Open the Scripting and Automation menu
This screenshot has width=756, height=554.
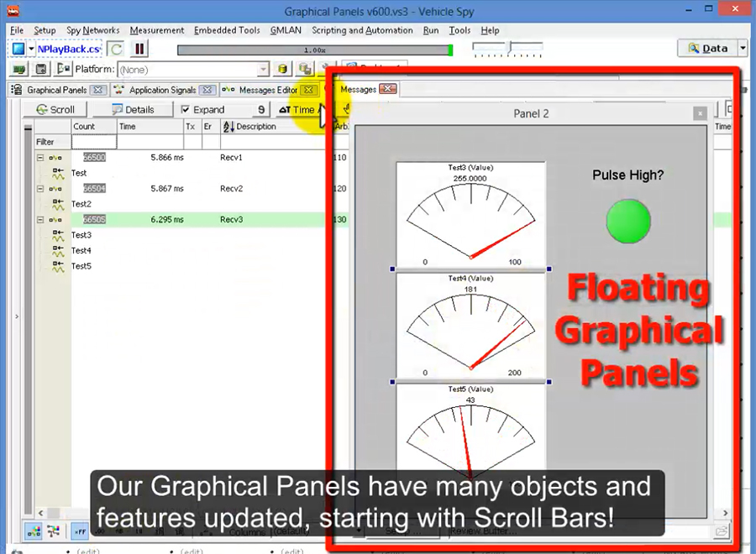click(362, 30)
